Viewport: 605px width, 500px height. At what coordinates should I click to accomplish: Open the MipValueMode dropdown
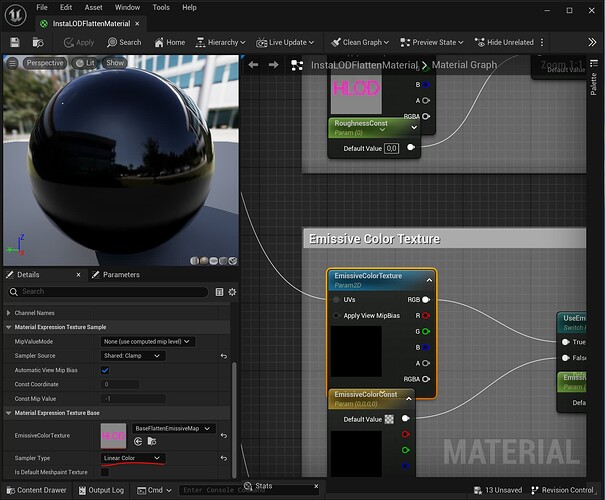[147, 342]
